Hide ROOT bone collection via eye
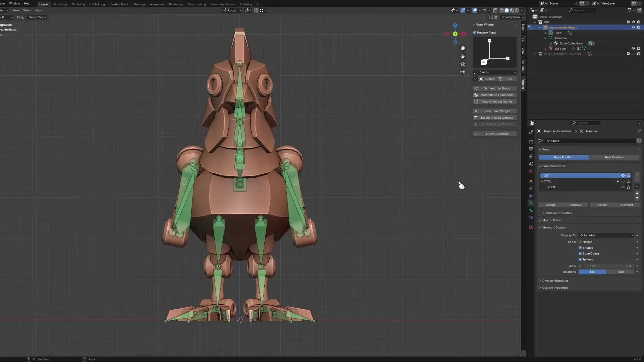Viewport: 644px width, 362px height. click(x=623, y=187)
